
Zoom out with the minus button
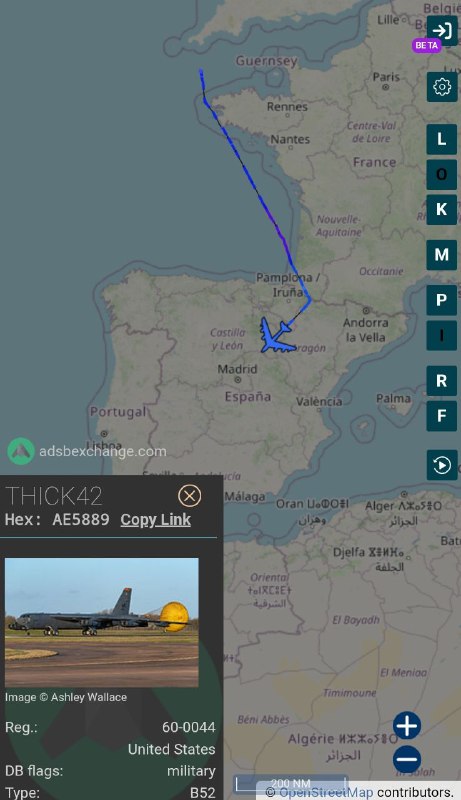pyautogui.click(x=407, y=759)
